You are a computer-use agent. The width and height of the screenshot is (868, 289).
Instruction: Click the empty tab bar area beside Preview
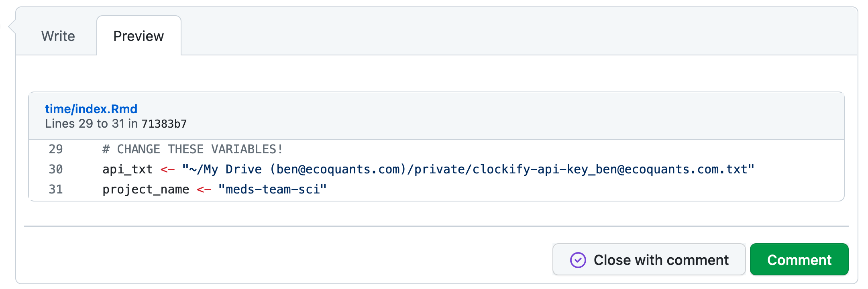[x=518, y=35]
